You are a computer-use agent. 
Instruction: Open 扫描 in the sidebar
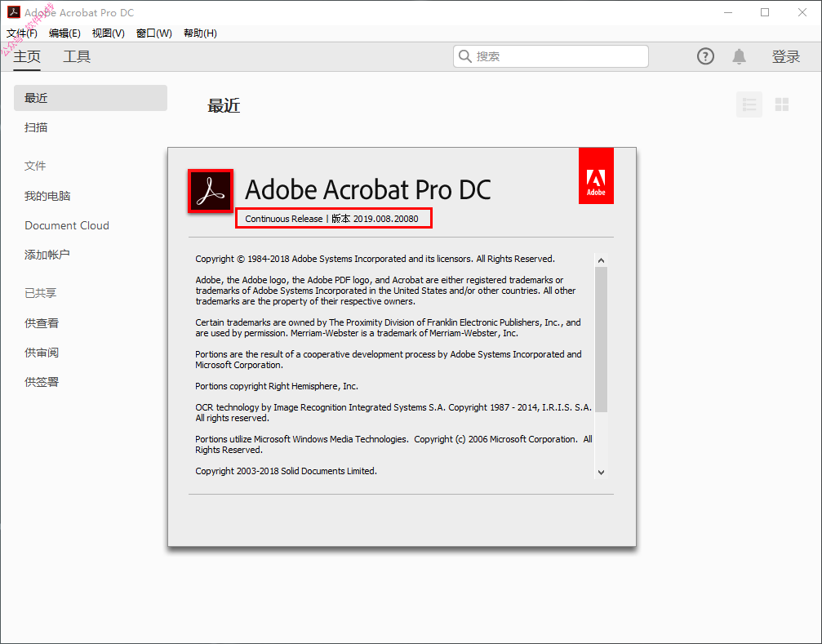click(36, 127)
